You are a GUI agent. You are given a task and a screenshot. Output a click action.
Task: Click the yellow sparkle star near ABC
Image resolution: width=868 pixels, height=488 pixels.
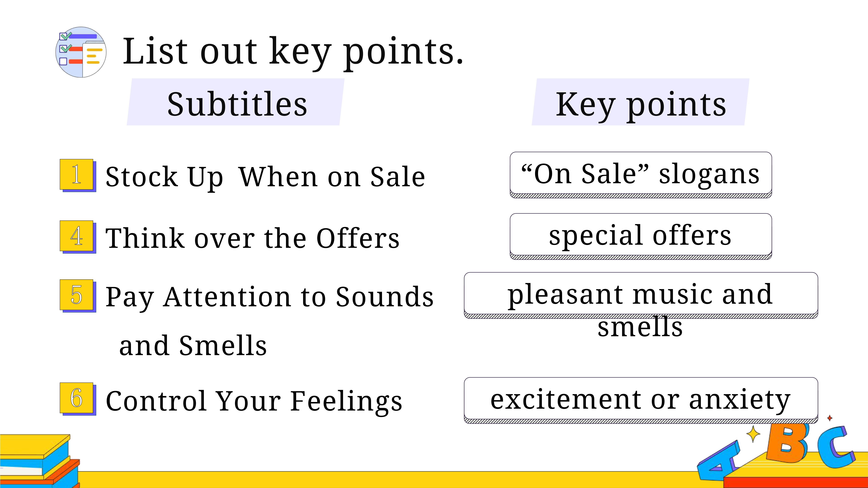click(x=754, y=434)
